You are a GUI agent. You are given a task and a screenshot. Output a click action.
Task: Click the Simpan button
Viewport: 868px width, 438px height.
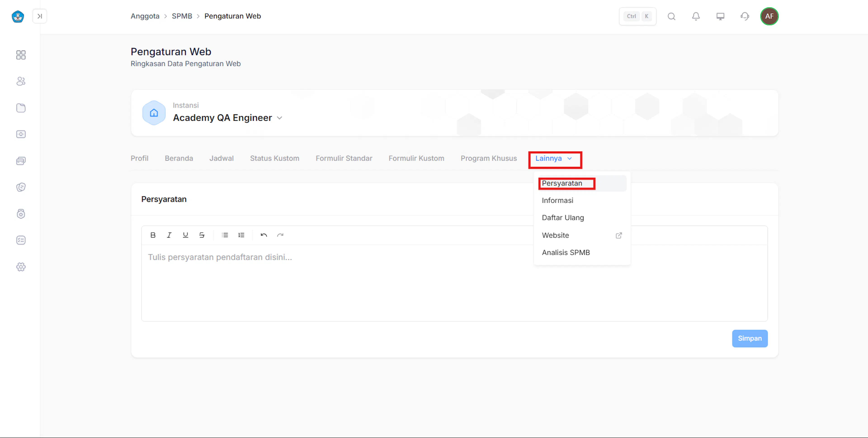(750, 339)
